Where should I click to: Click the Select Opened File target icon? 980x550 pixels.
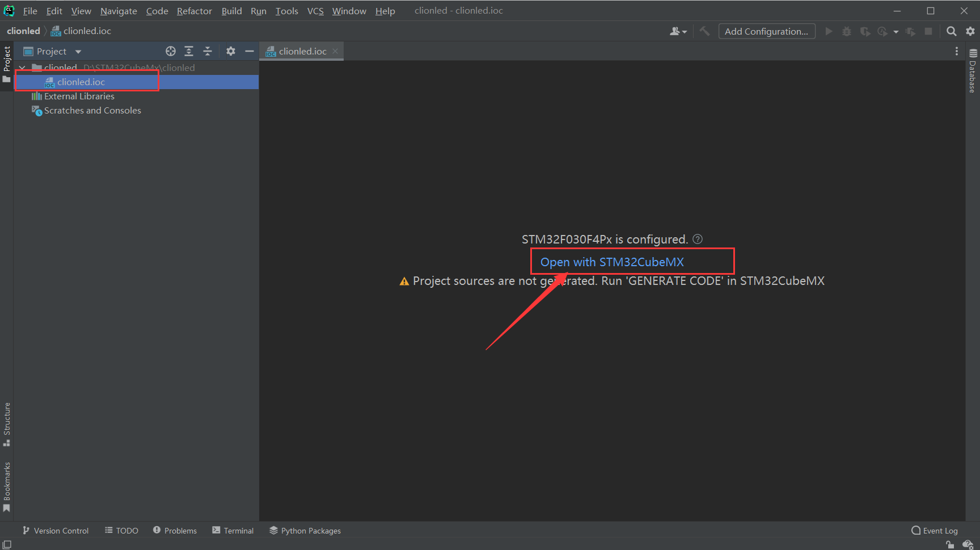pos(171,51)
